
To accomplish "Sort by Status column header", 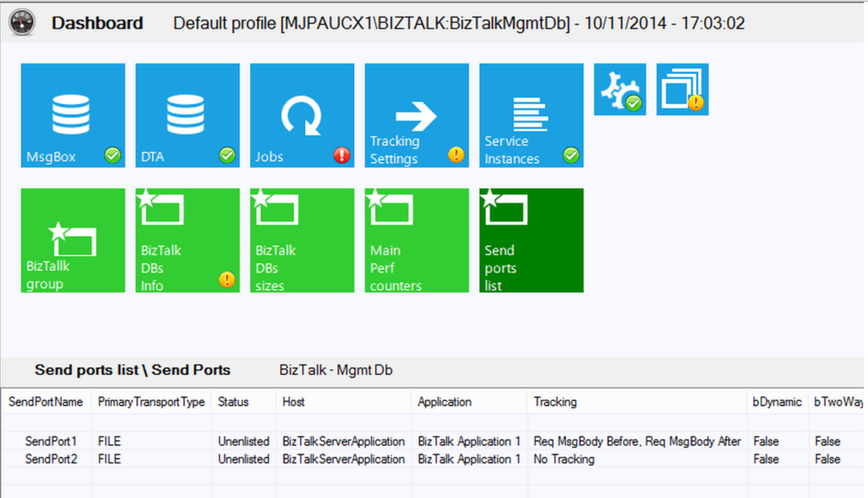I will tap(244, 402).
